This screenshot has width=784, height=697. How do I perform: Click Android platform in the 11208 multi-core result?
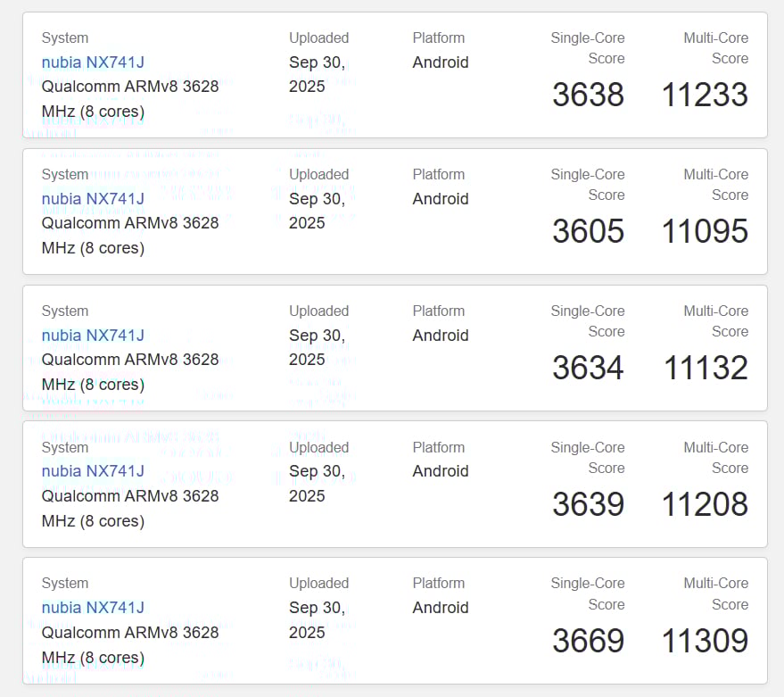click(441, 471)
